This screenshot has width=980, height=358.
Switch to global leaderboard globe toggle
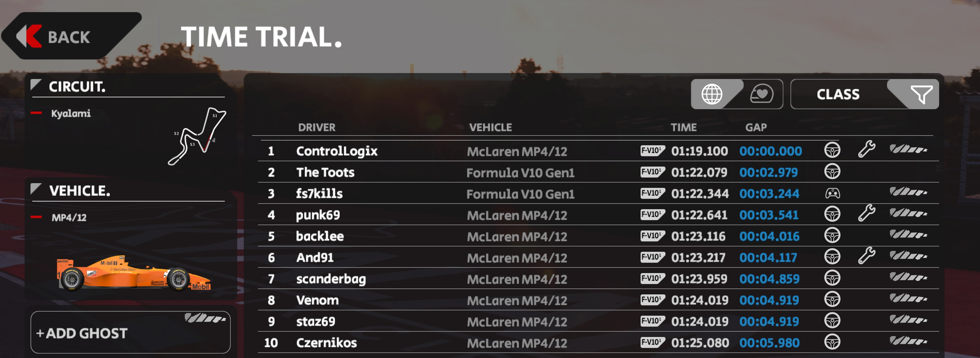tap(711, 94)
